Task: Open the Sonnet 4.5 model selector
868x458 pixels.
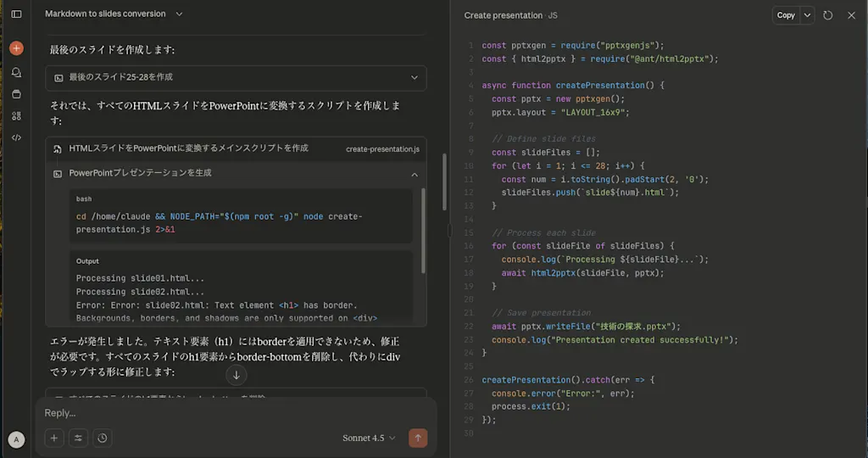Action: pos(369,438)
